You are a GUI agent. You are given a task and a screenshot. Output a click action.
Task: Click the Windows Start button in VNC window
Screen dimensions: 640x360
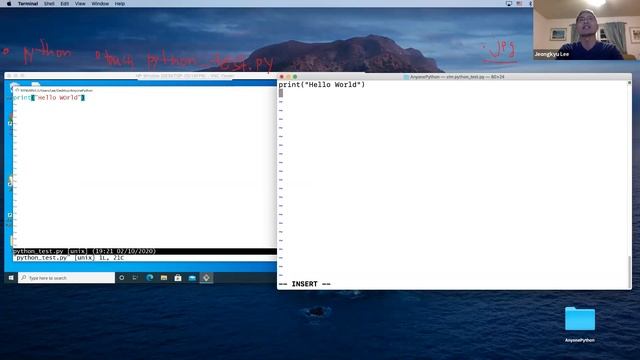click(x=11, y=278)
